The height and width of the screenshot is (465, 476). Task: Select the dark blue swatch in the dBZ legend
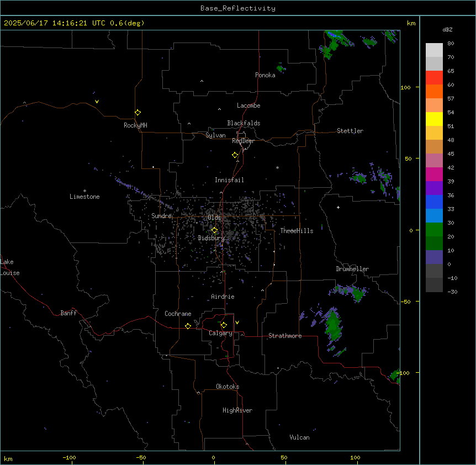(x=434, y=202)
